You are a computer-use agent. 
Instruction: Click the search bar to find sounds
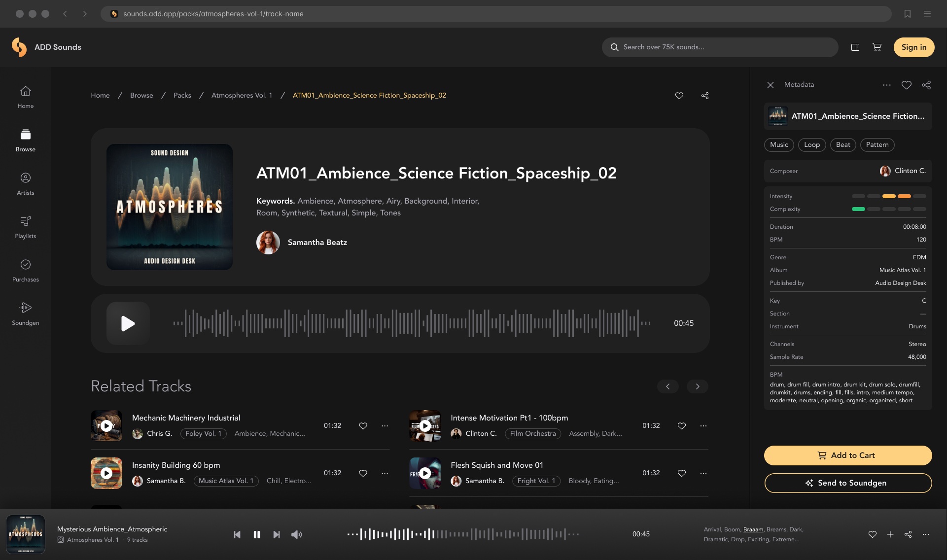tap(719, 47)
